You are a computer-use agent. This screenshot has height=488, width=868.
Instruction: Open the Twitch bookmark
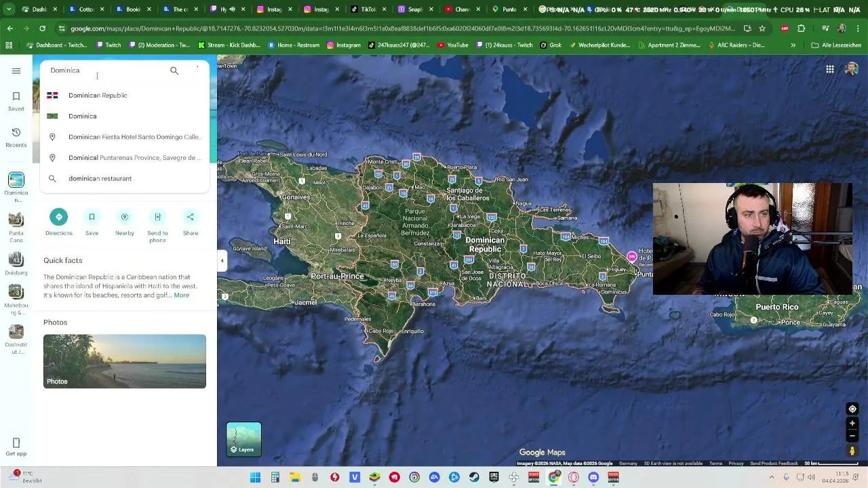click(108, 45)
